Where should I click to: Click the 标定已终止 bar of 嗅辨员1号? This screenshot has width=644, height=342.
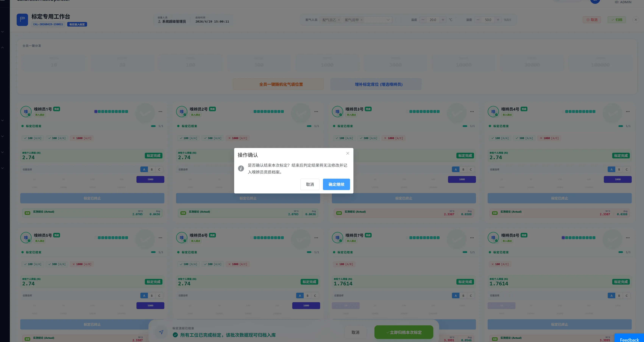pyautogui.click(x=92, y=198)
